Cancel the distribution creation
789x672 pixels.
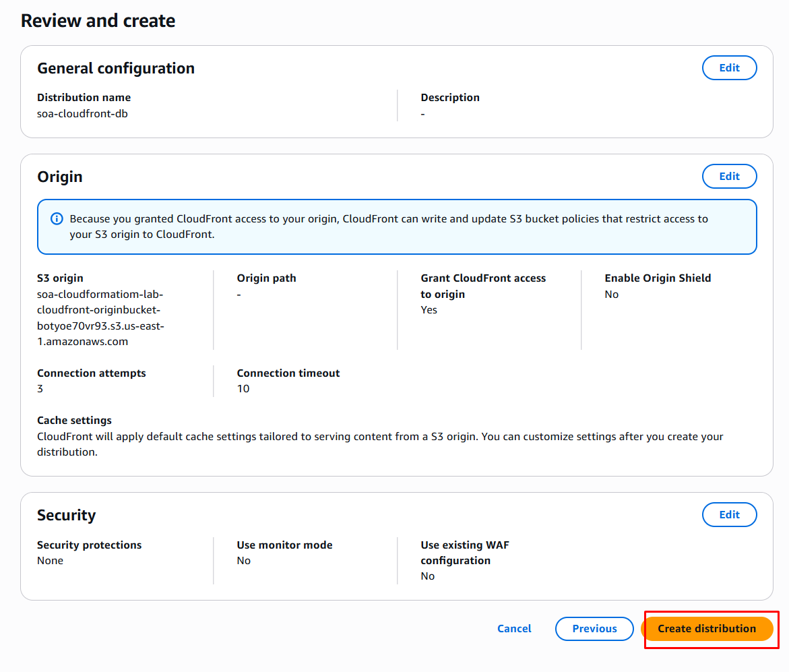pos(514,629)
